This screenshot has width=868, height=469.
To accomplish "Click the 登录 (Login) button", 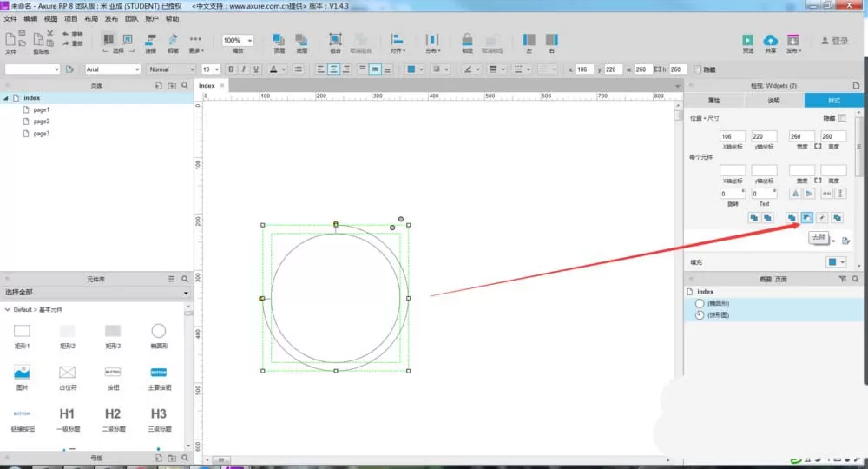I will tap(835, 41).
